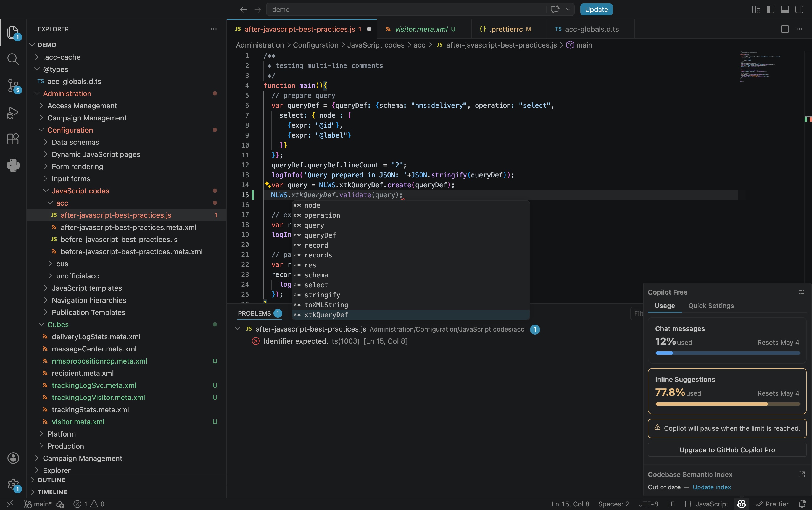This screenshot has height=510, width=812.
Task: Toggle the bottom panel visibility
Action: (x=785, y=9)
